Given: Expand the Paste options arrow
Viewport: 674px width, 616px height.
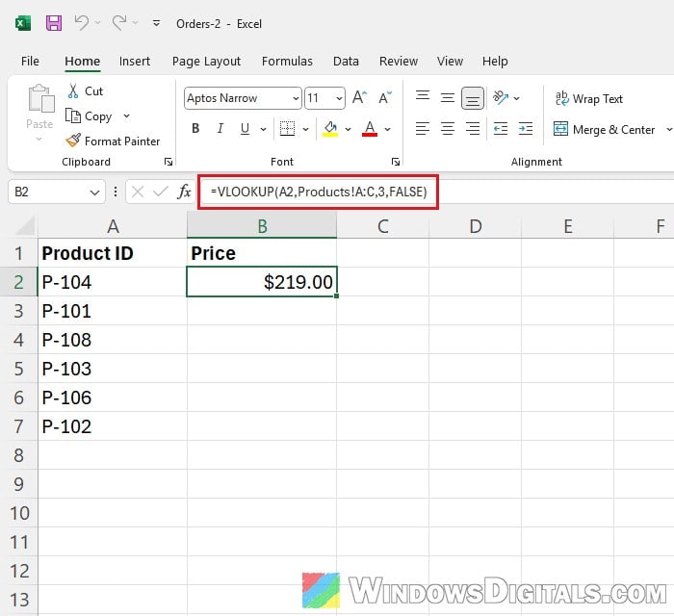Looking at the screenshot, I should click(39, 139).
